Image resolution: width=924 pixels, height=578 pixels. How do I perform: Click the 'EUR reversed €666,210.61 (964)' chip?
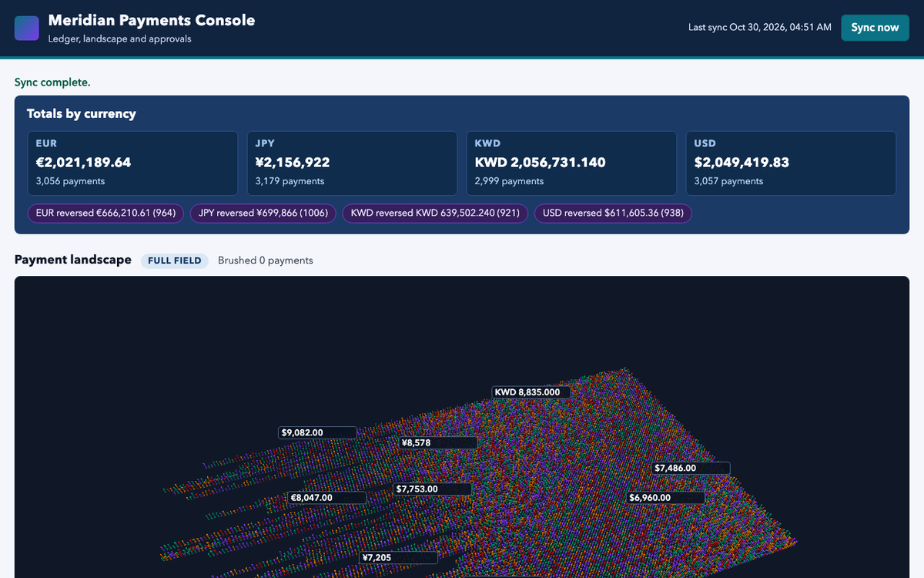(105, 213)
